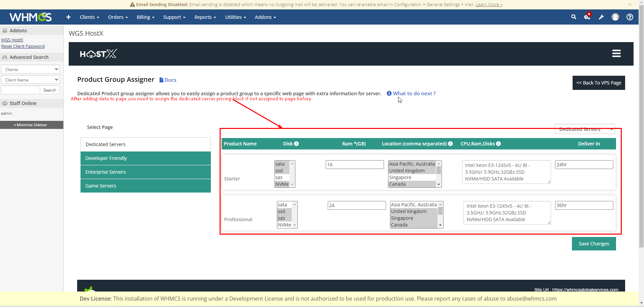Click the plus quick-add icon

pyautogui.click(x=68, y=17)
